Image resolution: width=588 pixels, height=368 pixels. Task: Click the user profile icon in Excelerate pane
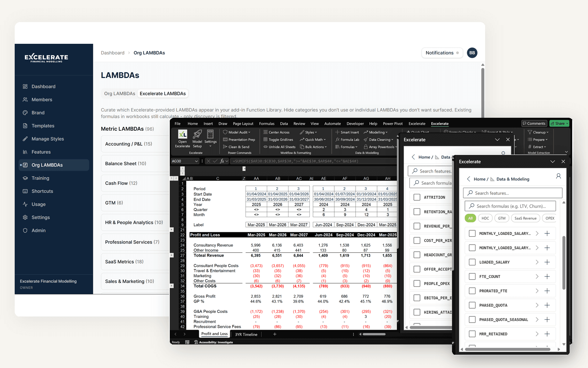(558, 176)
